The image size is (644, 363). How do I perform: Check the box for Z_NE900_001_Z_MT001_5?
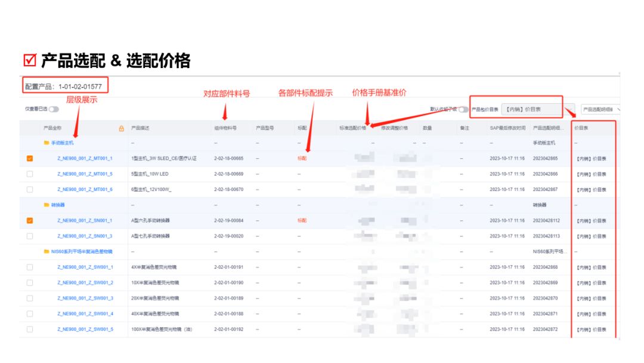click(30, 174)
